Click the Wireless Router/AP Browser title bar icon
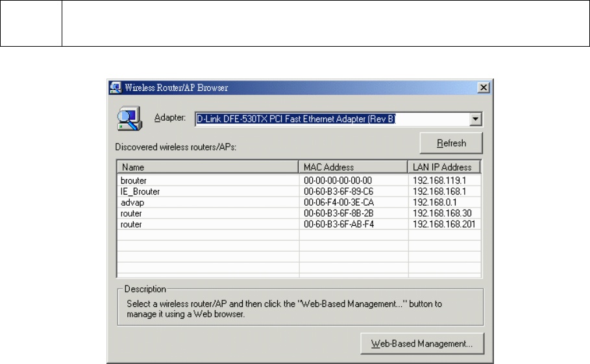Image resolution: width=590 pixels, height=364 pixels. (x=116, y=87)
